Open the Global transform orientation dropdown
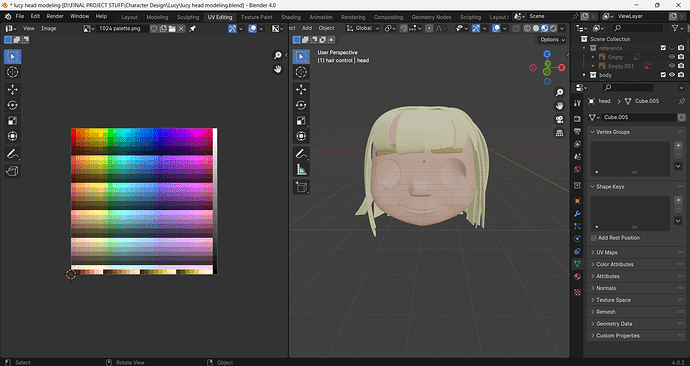Viewport: 690px width, 366px height. point(363,28)
